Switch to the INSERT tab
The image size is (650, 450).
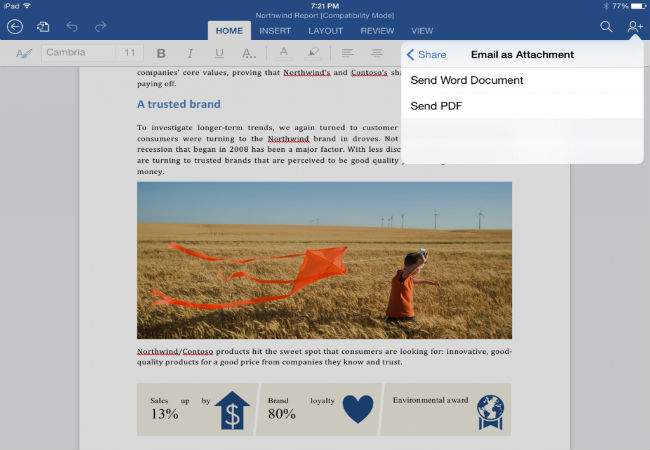point(275,31)
